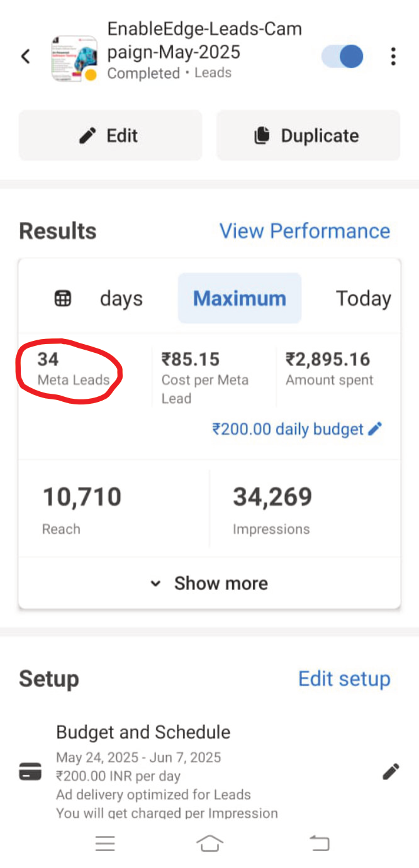Select the days range tab

(x=121, y=298)
